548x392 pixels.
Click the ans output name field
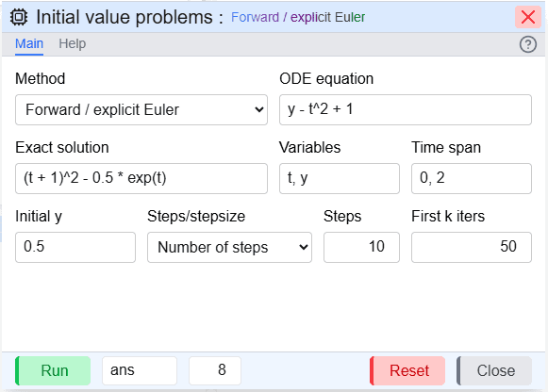(140, 370)
